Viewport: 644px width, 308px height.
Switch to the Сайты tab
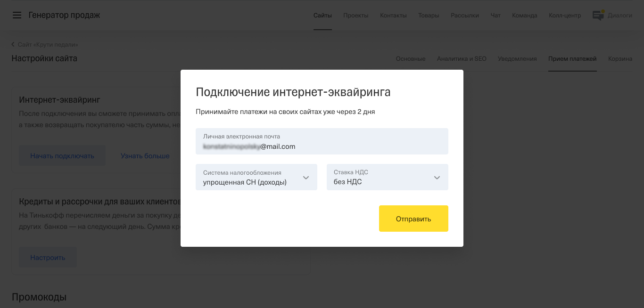(x=322, y=15)
